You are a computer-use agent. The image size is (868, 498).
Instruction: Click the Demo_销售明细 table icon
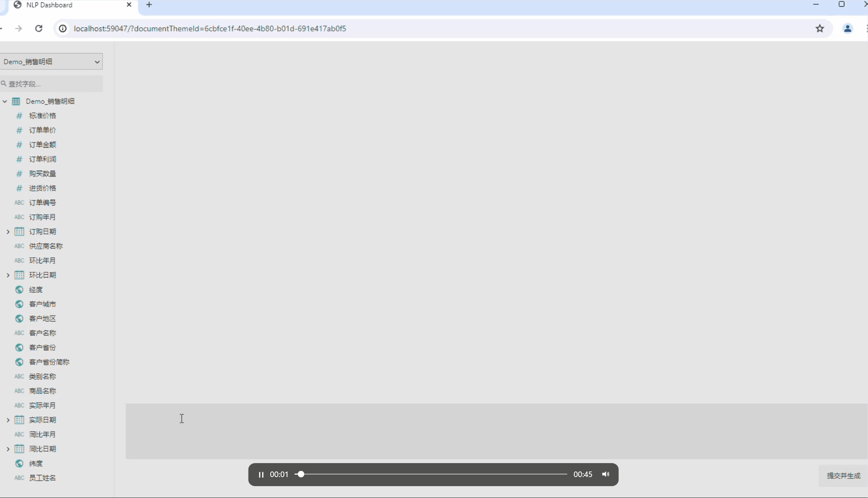click(x=16, y=102)
